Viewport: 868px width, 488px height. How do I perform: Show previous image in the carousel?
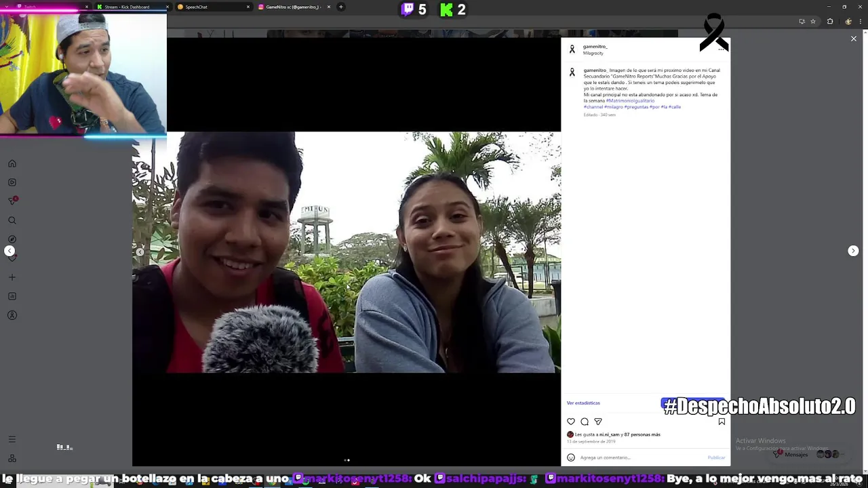[x=140, y=252]
